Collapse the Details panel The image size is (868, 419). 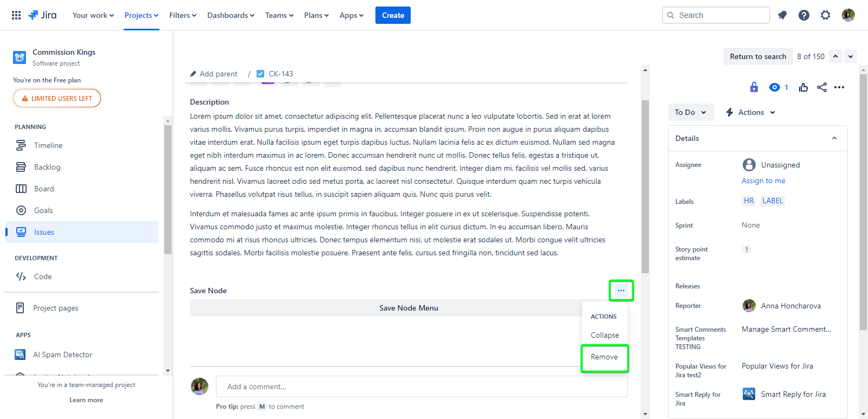(x=834, y=138)
